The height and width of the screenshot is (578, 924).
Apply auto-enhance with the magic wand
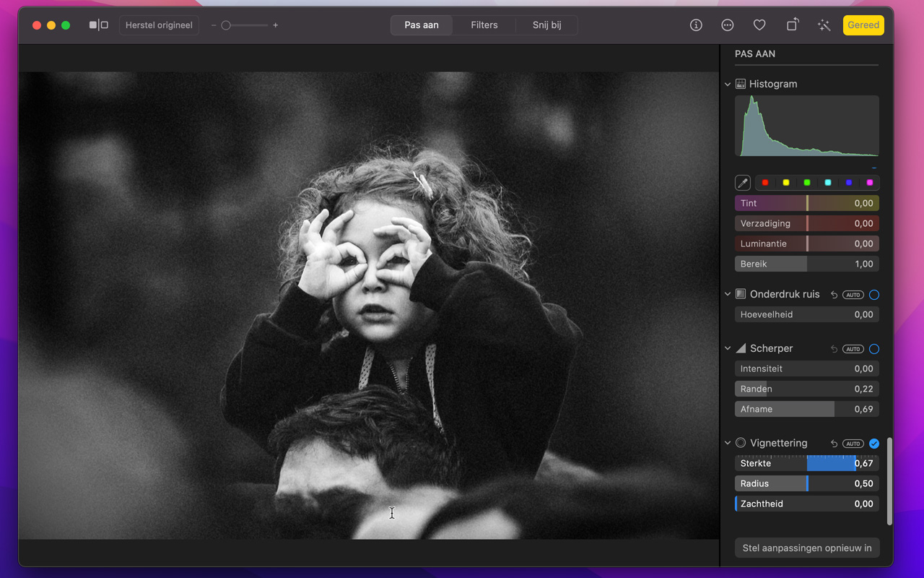click(824, 25)
